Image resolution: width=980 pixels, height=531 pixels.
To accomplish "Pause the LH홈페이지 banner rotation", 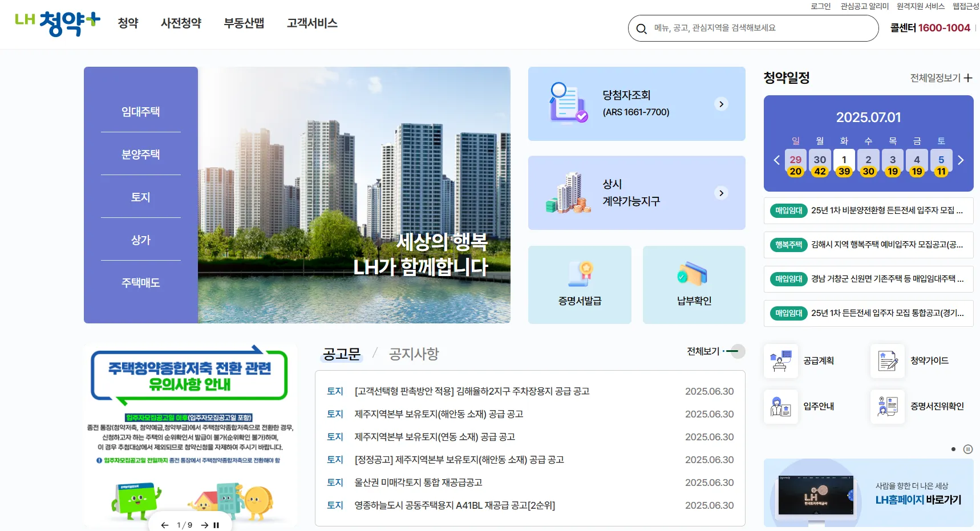I will coord(968,449).
